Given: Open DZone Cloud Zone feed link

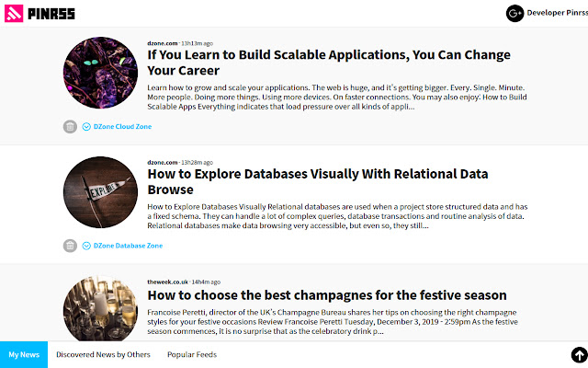Looking at the screenshot, I should pyautogui.click(x=122, y=127).
